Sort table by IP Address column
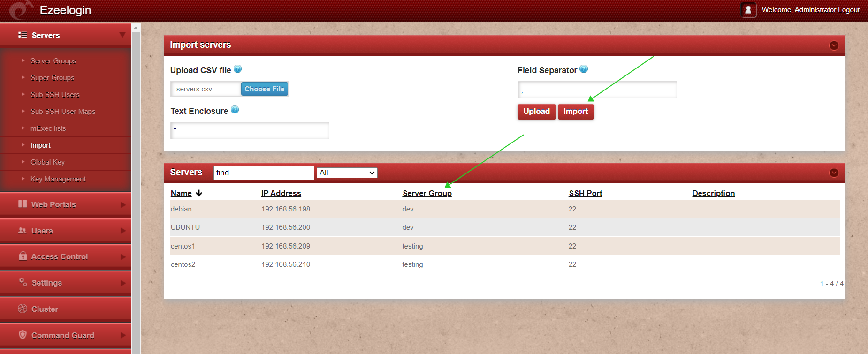Image resolution: width=868 pixels, height=354 pixels. click(x=281, y=193)
